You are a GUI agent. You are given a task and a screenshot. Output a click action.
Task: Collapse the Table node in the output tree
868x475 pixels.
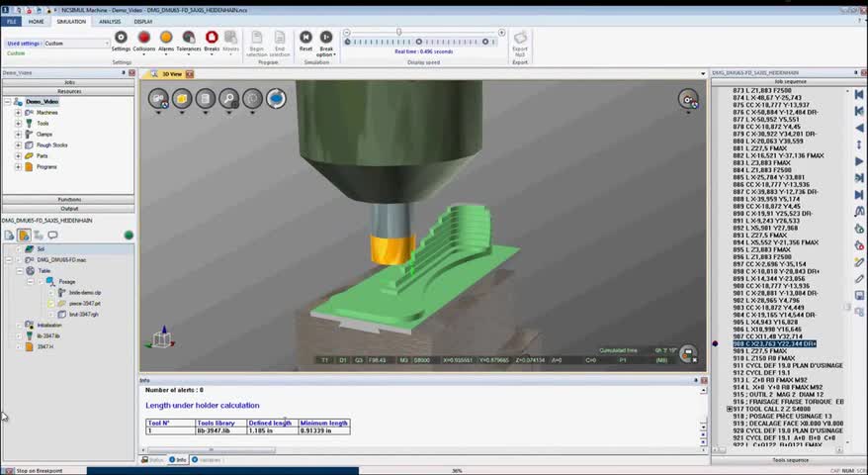click(20, 271)
